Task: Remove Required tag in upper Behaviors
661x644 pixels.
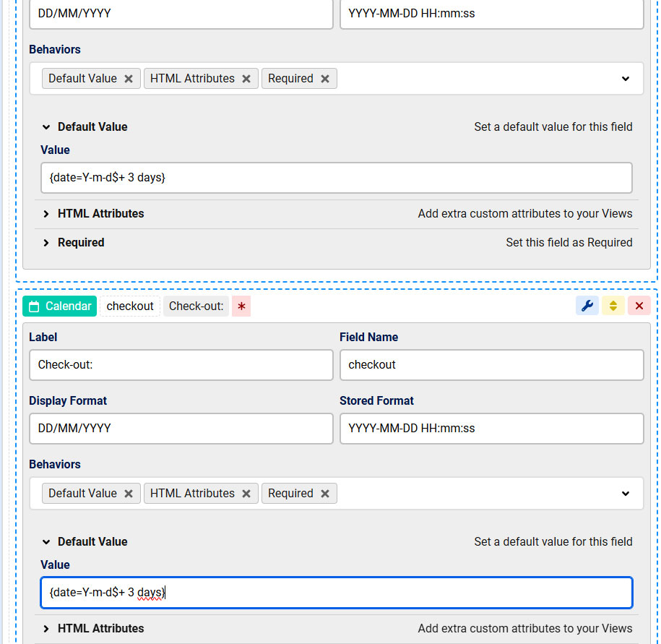Action: 325,79
